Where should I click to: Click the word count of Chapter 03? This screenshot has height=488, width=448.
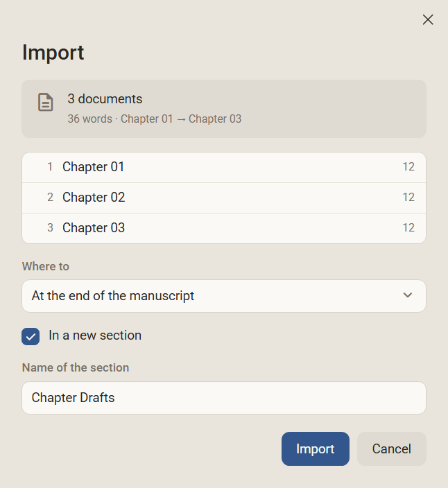[x=408, y=228]
